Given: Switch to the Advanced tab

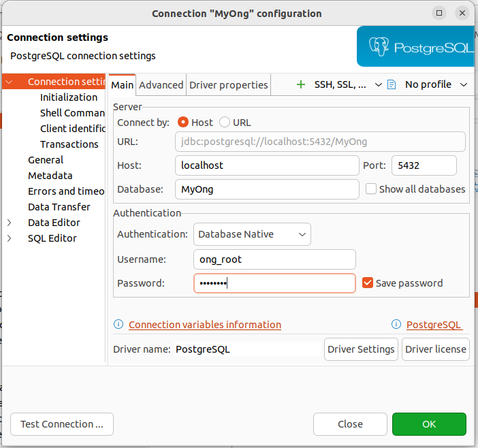Looking at the screenshot, I should (x=161, y=85).
